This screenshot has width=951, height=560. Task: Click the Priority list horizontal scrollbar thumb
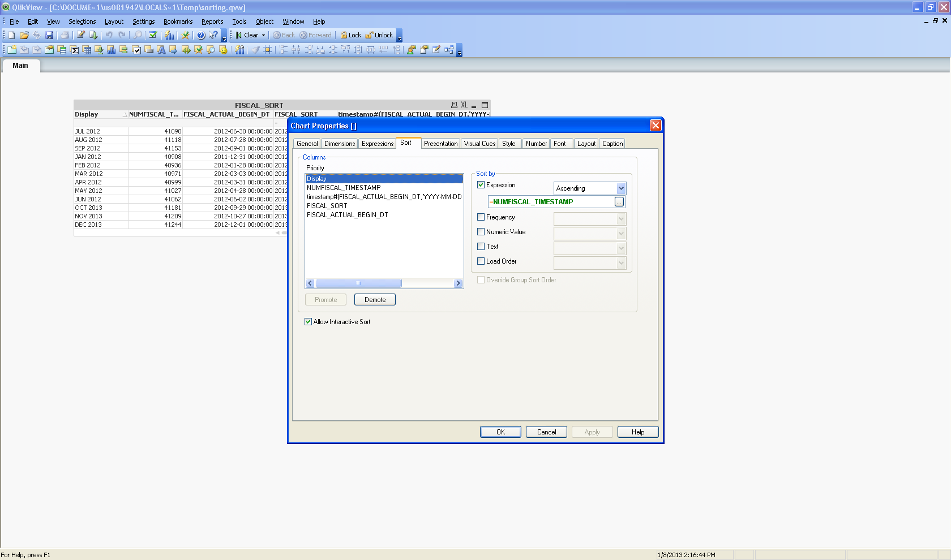[358, 283]
